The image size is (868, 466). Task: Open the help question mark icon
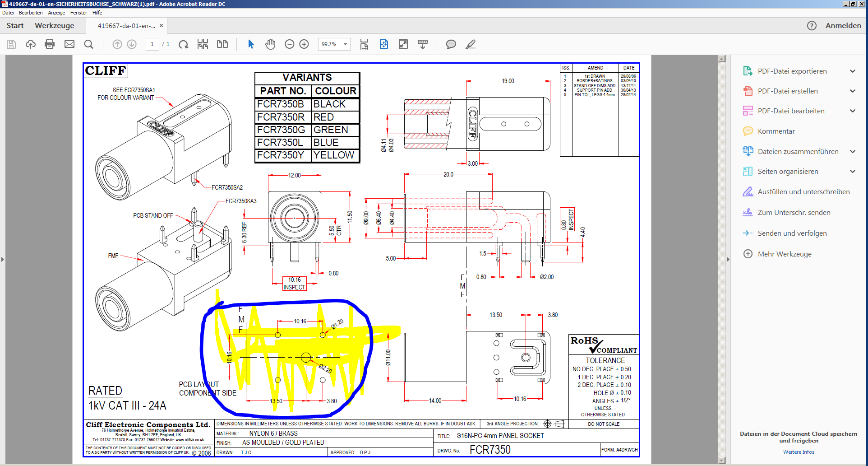812,26
